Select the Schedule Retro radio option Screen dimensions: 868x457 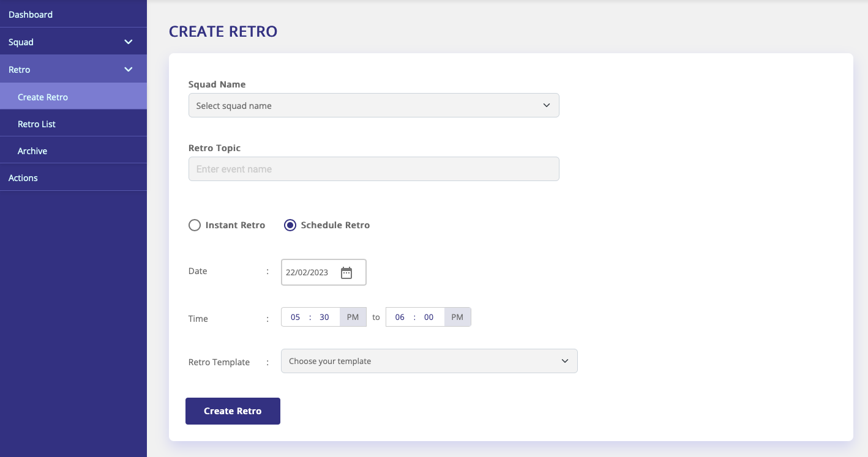290,225
